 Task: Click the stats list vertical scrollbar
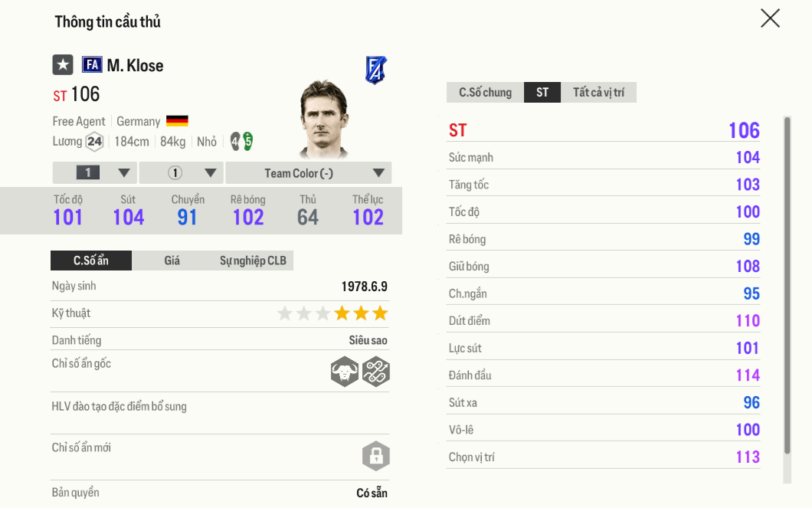pyautogui.click(x=787, y=283)
